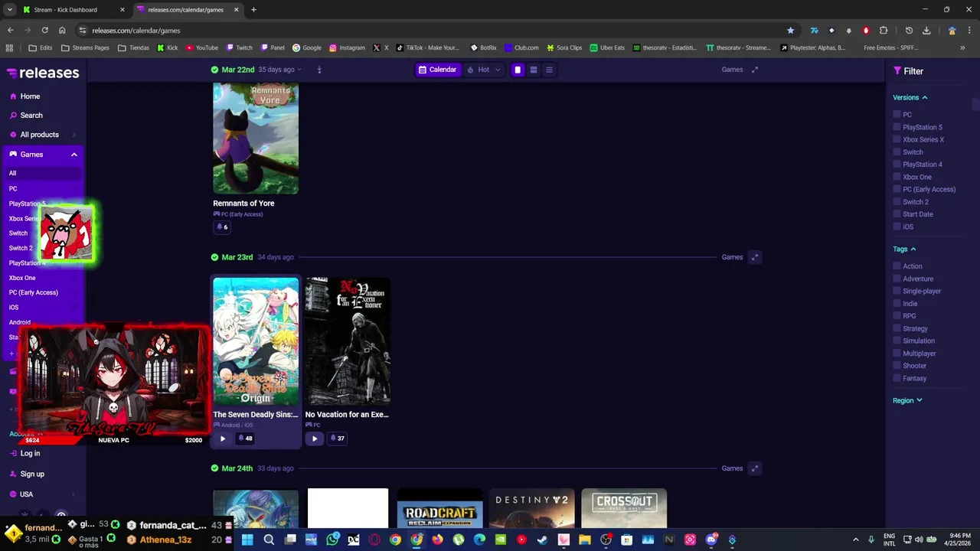Viewport: 980px width, 551px height.
Task: Reload the page
Action: 44,31
